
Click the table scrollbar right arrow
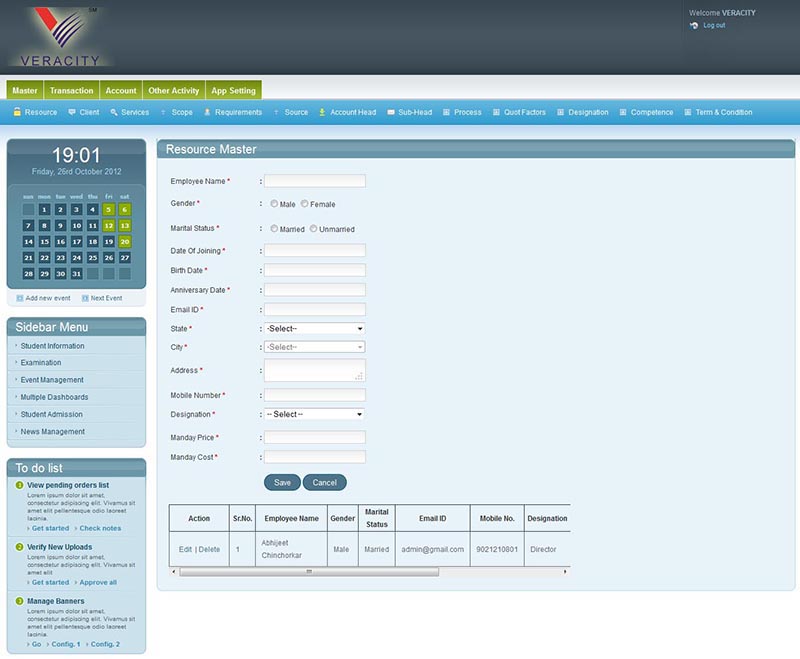coord(565,572)
